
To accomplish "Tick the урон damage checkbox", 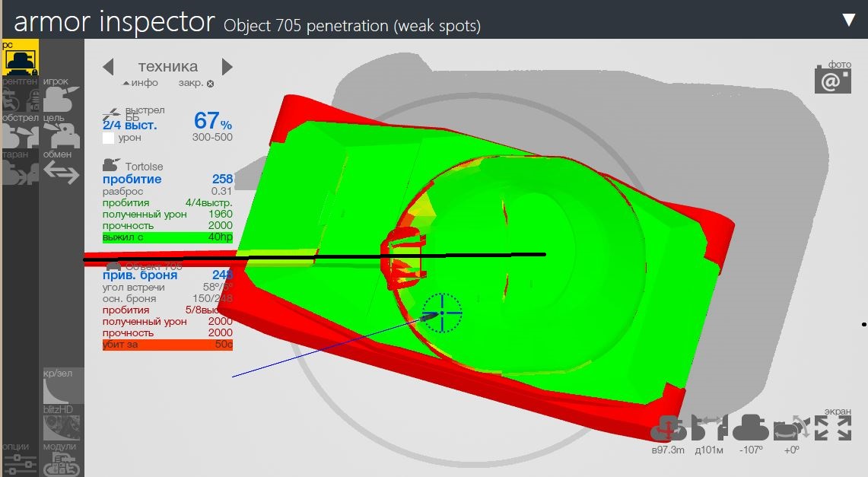I will click(109, 138).
